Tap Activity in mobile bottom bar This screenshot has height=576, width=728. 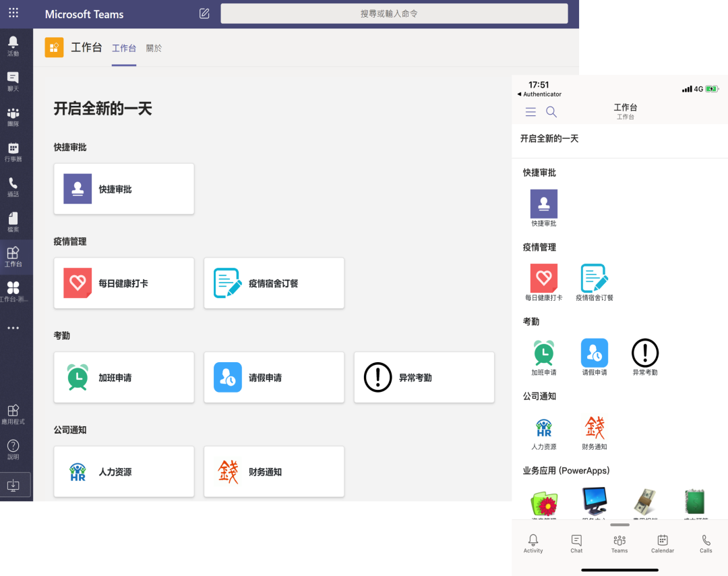click(x=533, y=543)
